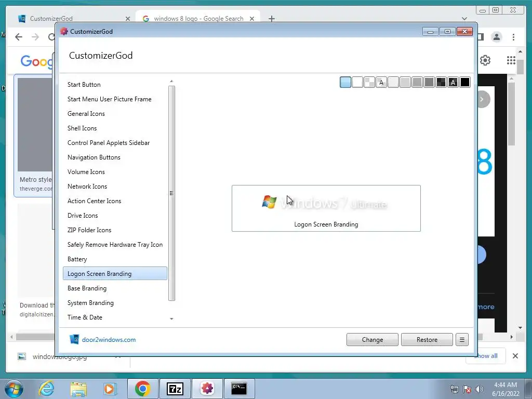Open the taskbar clock and date

coord(506,389)
